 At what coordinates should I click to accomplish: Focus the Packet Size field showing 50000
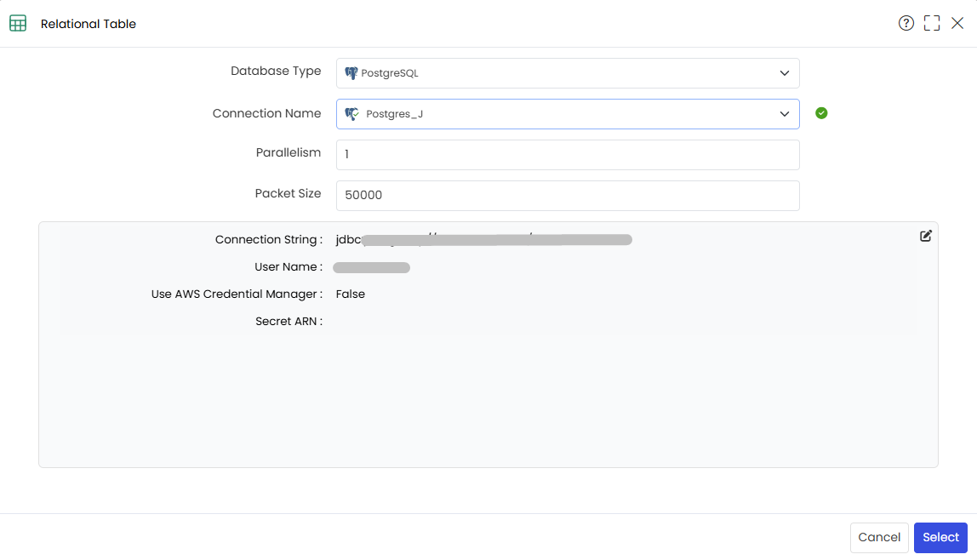[568, 196]
